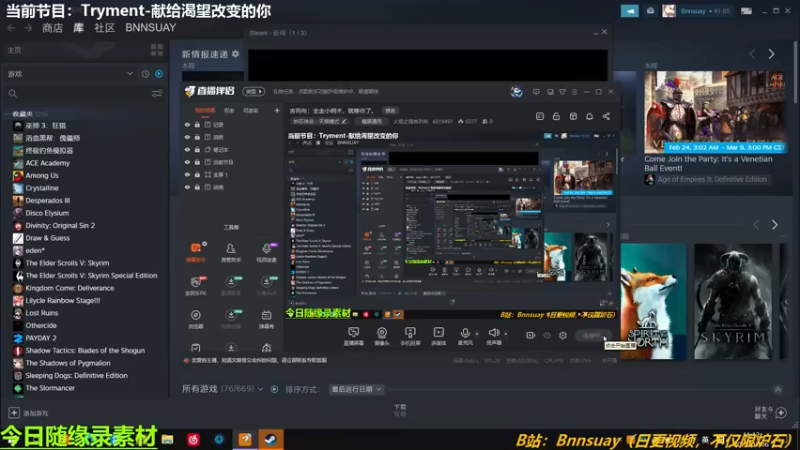Open the 社区 tab in Steam
Viewport: 800px width, 450px height.
click(x=105, y=28)
